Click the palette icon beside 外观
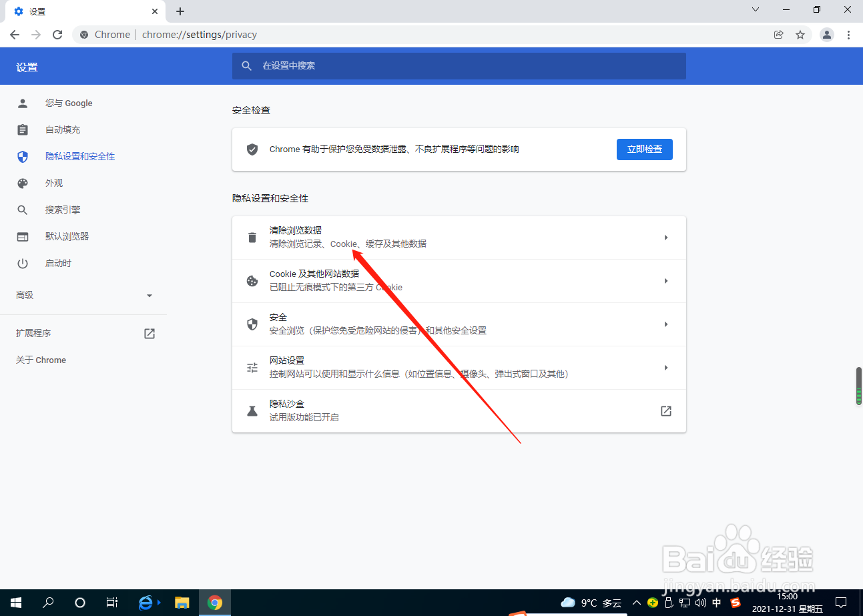This screenshot has width=863, height=616. point(23,183)
